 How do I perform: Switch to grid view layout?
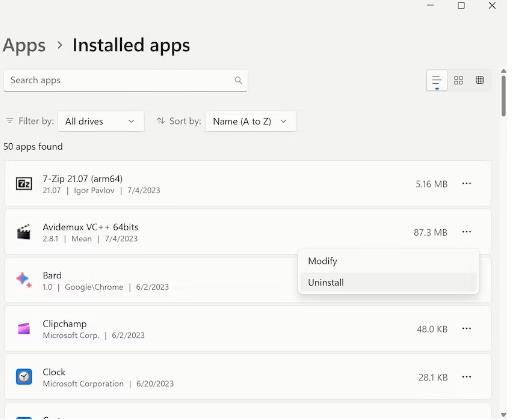pos(458,80)
